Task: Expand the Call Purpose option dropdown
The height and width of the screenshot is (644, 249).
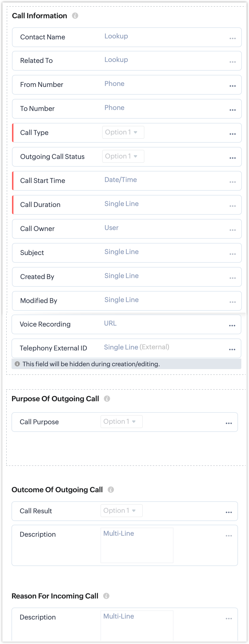Action: (122, 421)
